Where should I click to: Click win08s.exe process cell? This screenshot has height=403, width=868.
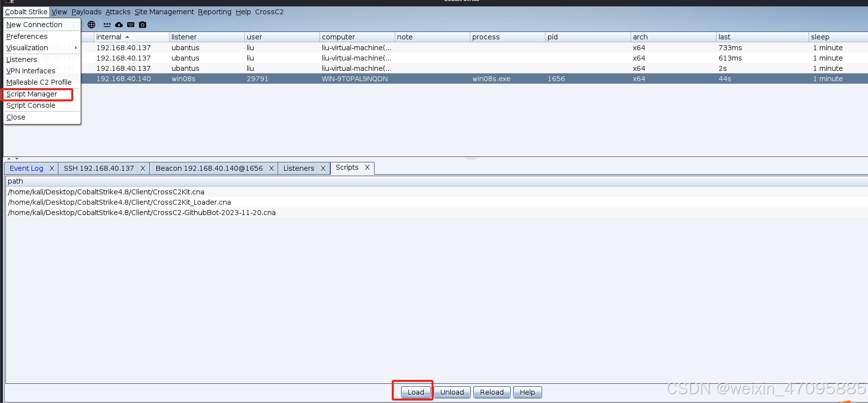pos(508,79)
